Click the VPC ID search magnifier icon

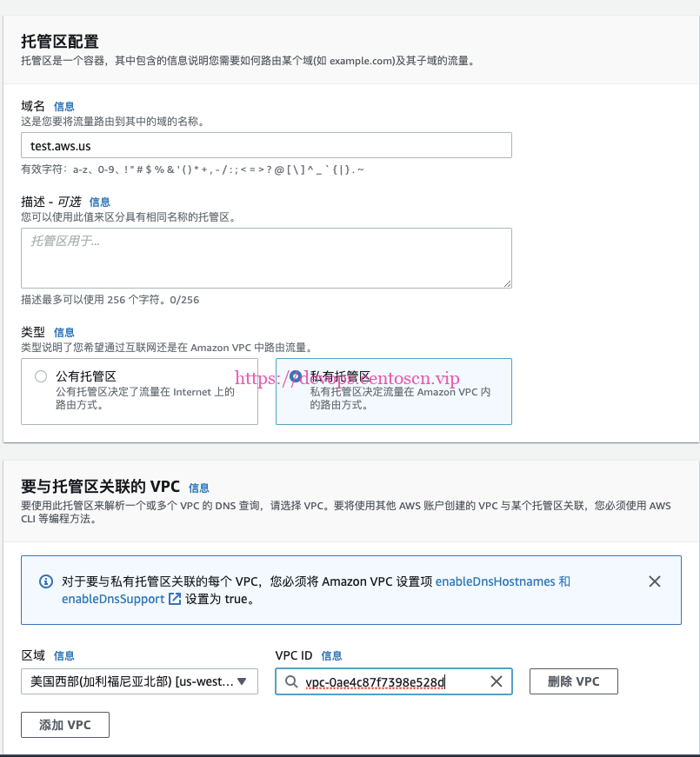tap(290, 682)
